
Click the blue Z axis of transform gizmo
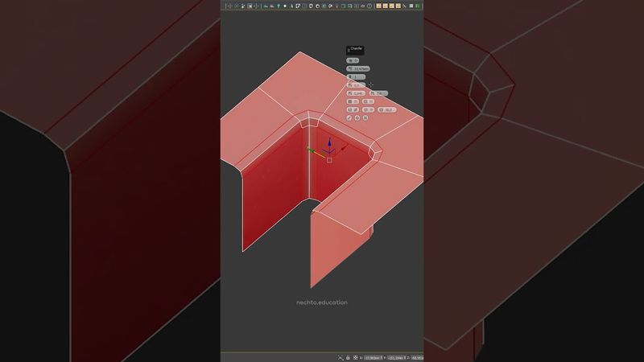click(x=329, y=143)
